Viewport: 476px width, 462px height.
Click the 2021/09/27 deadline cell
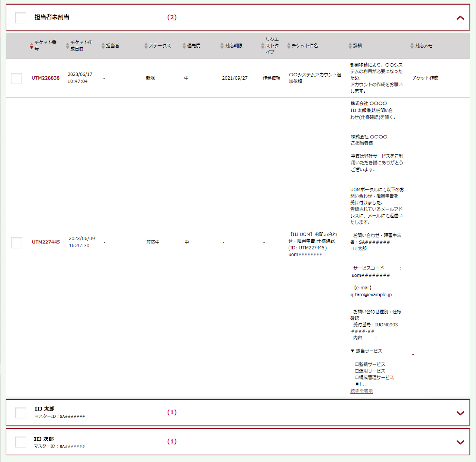[235, 78]
